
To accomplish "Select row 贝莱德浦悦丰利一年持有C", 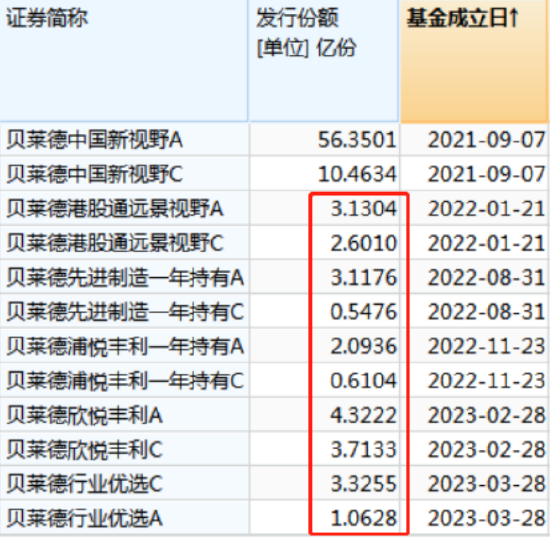I will (275, 380).
